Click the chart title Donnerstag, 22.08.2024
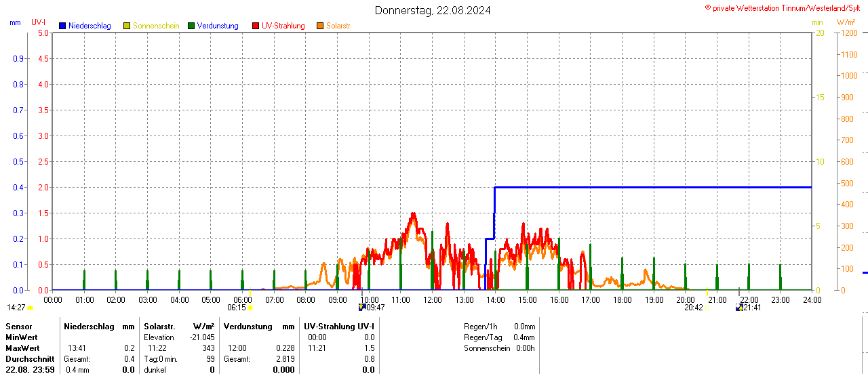868x374 pixels. pyautogui.click(x=433, y=10)
